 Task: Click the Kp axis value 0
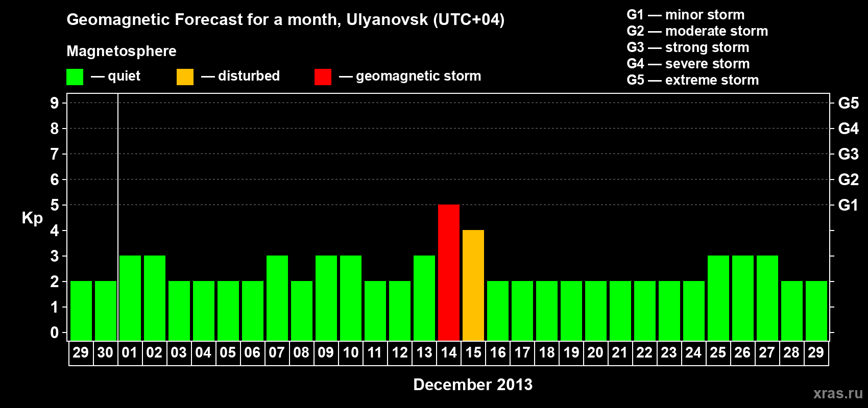[55, 333]
